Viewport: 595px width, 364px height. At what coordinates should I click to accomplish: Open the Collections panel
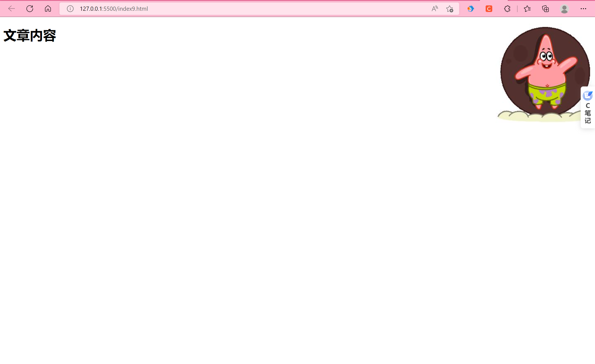coord(545,9)
